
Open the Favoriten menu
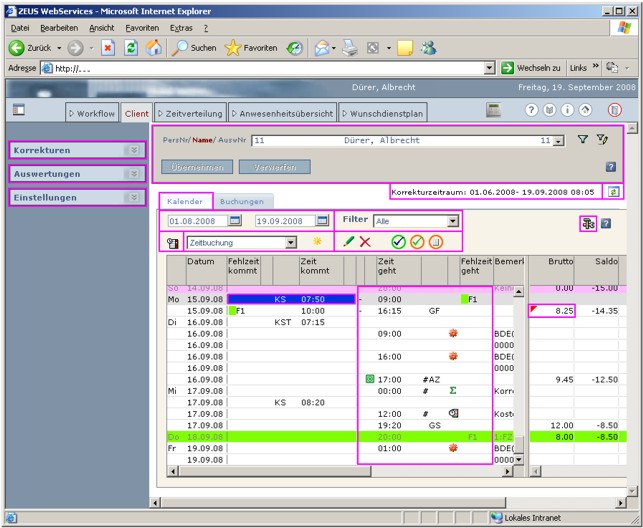point(142,28)
